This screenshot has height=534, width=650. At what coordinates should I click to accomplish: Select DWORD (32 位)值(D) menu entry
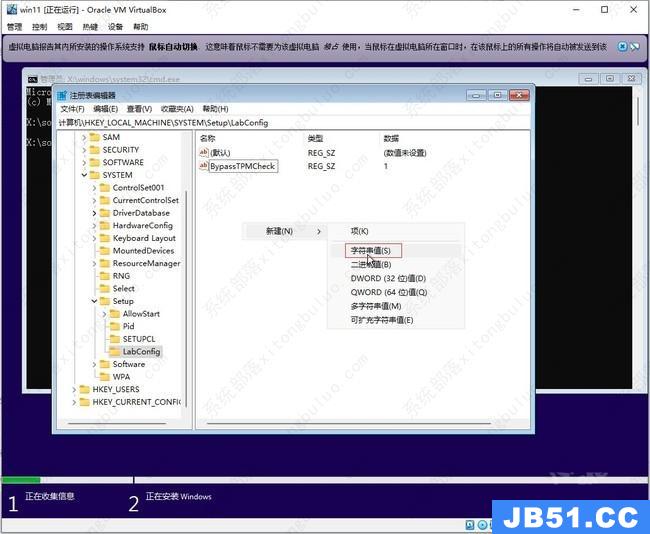pos(388,278)
